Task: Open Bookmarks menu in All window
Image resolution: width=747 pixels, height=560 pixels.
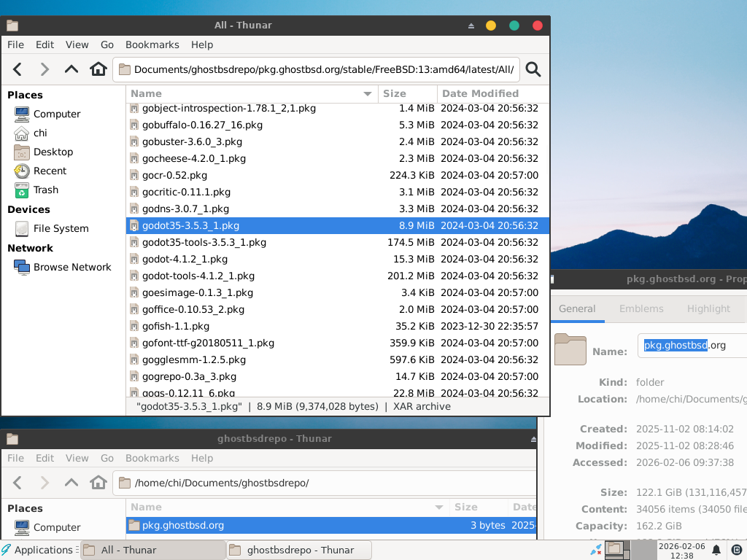Action: [152, 44]
